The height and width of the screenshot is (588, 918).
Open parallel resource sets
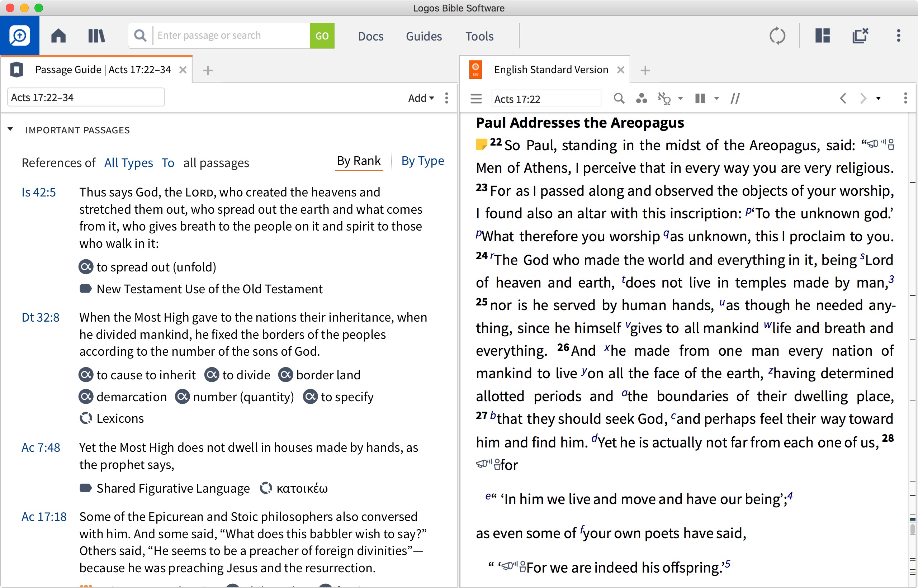point(735,99)
